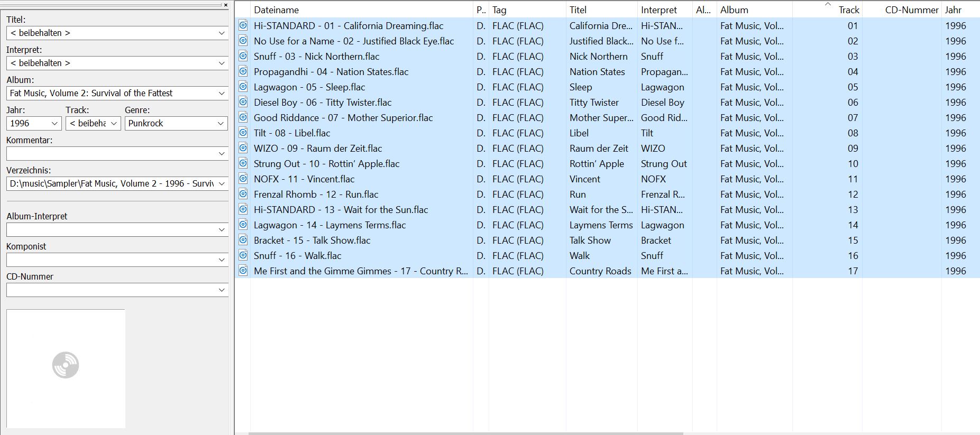Open the Genre dropdown showing Punkrock

pos(222,123)
